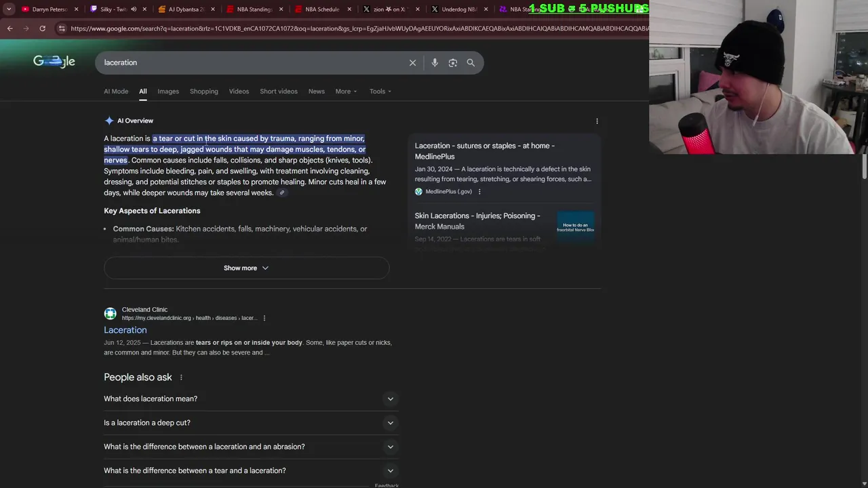Close the Underdog NBA tab
This screenshot has height=488, width=868.
coord(486,9)
